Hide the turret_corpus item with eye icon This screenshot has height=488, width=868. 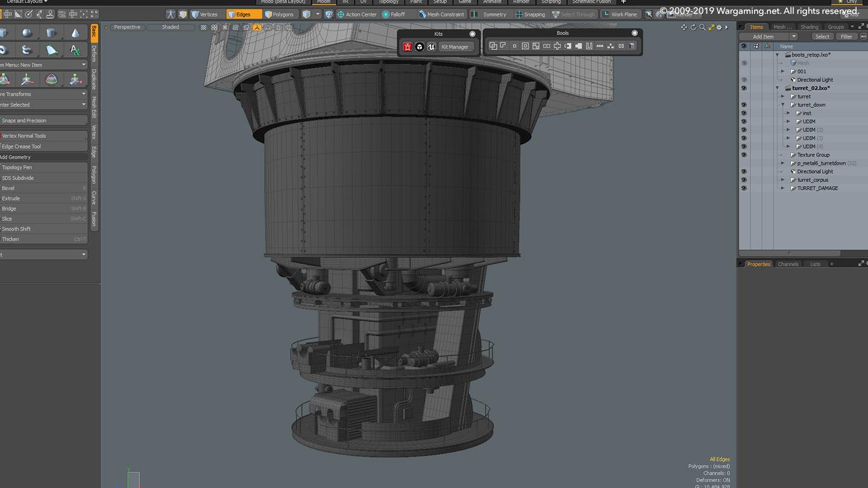pyautogui.click(x=744, y=180)
